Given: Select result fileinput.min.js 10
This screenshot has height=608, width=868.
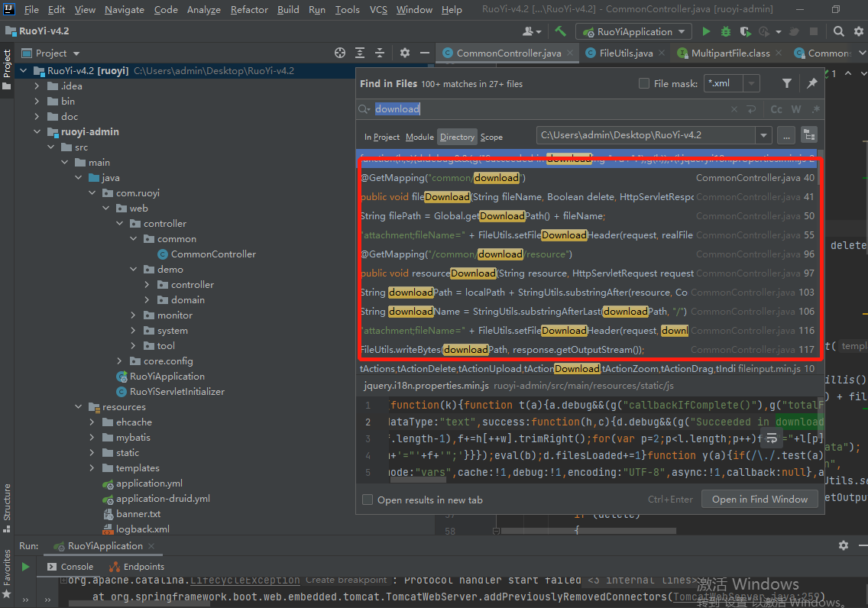Looking at the screenshot, I should coord(588,369).
